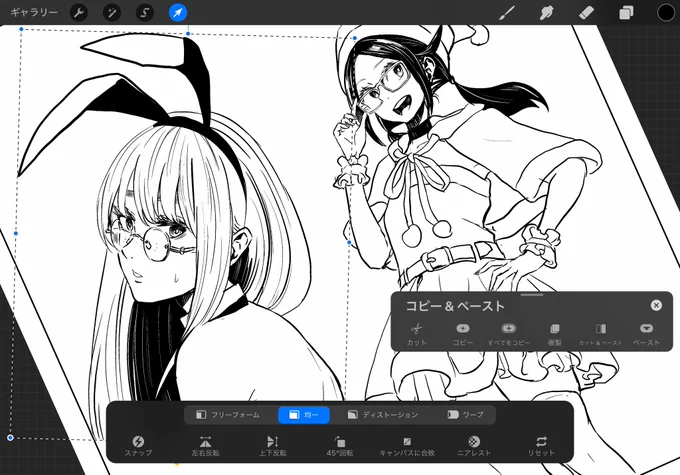Screen dimensions: 680x475
Task: Reset the transform with リセット
Action: tap(541, 446)
